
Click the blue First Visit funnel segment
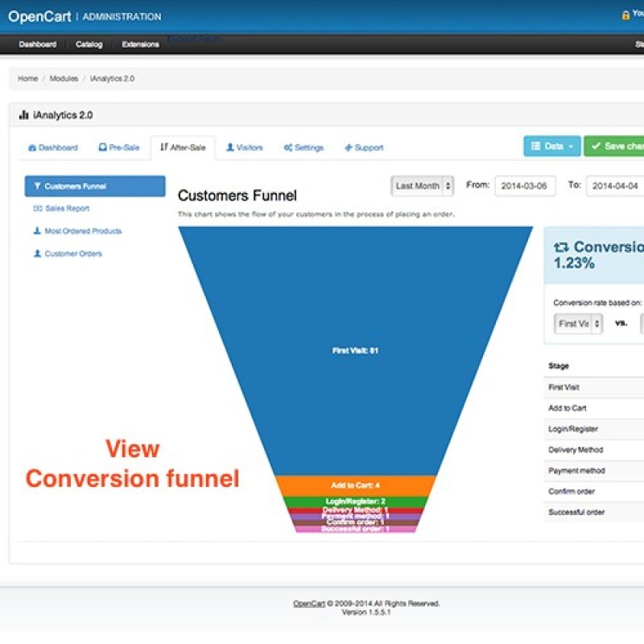355,350
